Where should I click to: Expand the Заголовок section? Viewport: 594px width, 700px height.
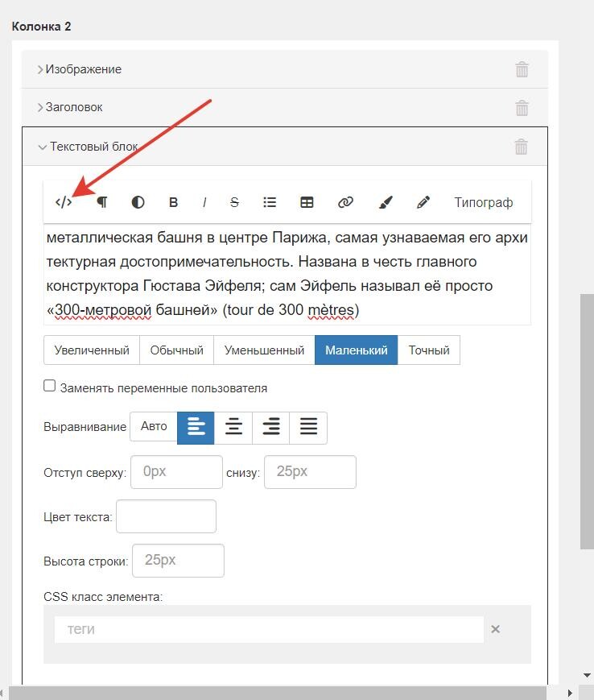[x=40, y=107]
